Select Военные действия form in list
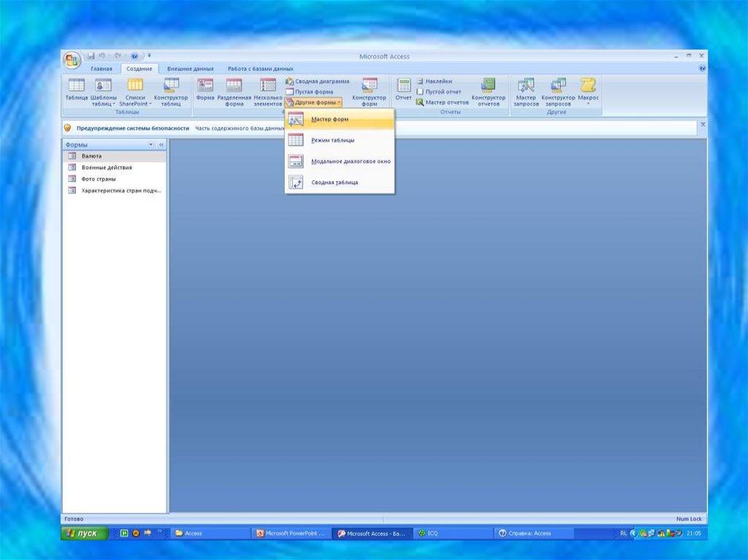The image size is (748, 560). [107, 167]
